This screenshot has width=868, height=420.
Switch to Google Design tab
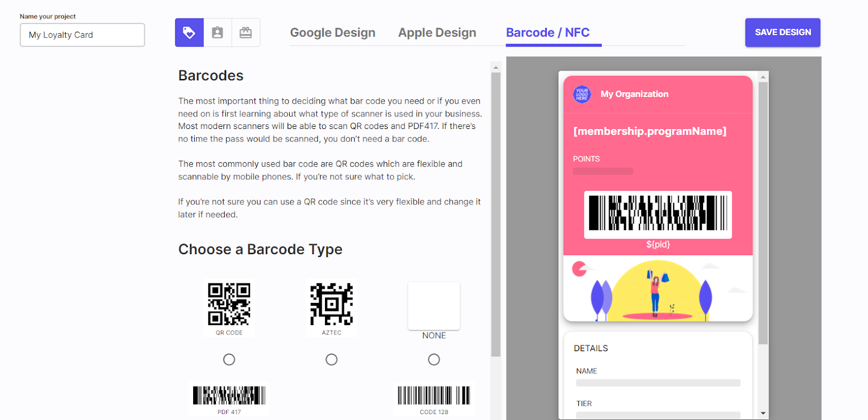click(x=333, y=33)
